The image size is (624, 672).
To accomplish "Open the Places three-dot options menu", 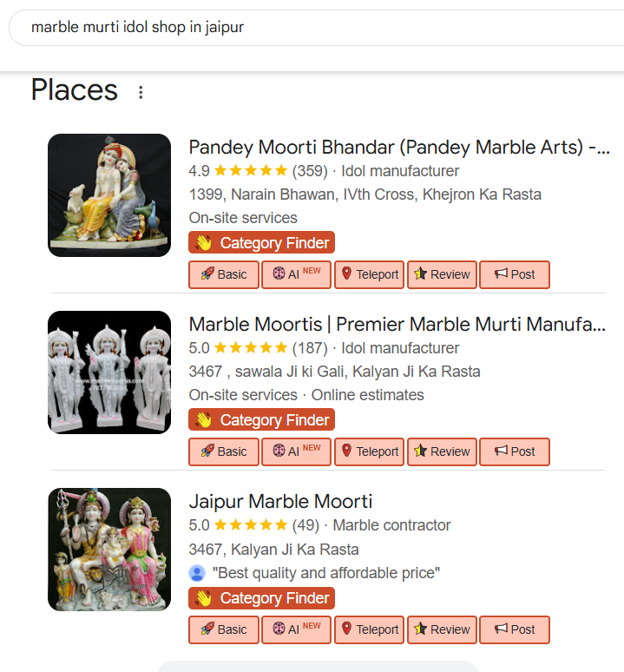I will click(141, 92).
